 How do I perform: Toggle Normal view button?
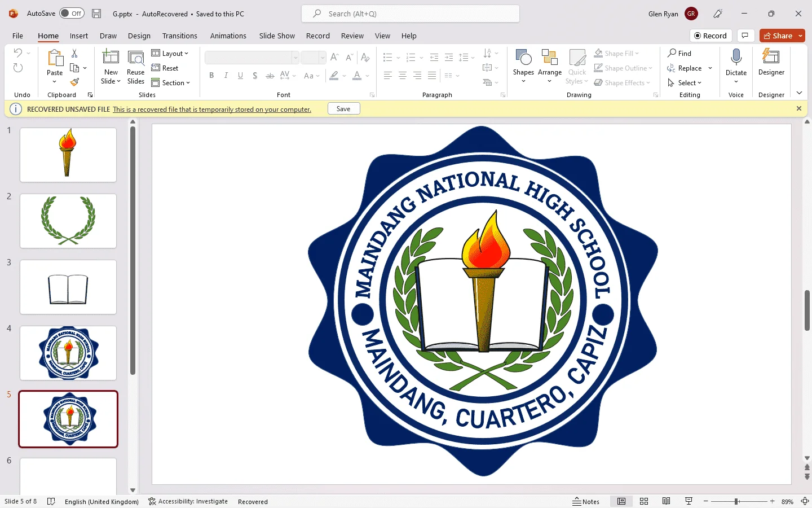(621, 501)
